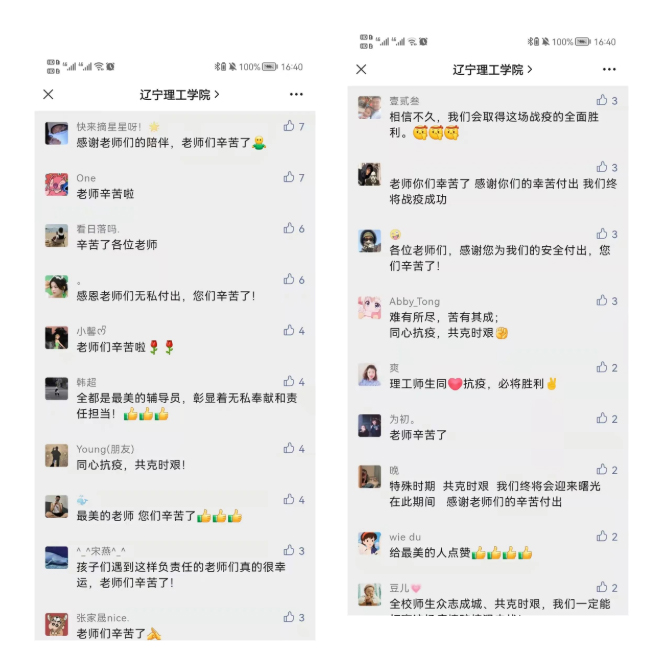This screenshot has height=662, width=656.
Task: Like the comment by One
Action: tap(289, 177)
